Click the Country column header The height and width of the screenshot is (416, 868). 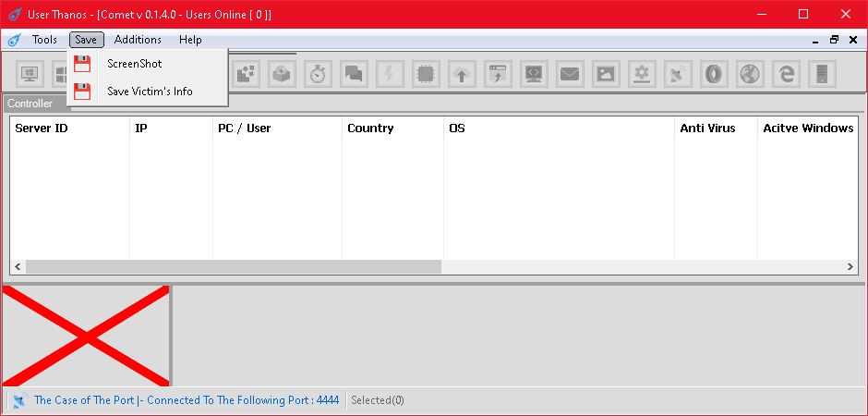pos(370,128)
